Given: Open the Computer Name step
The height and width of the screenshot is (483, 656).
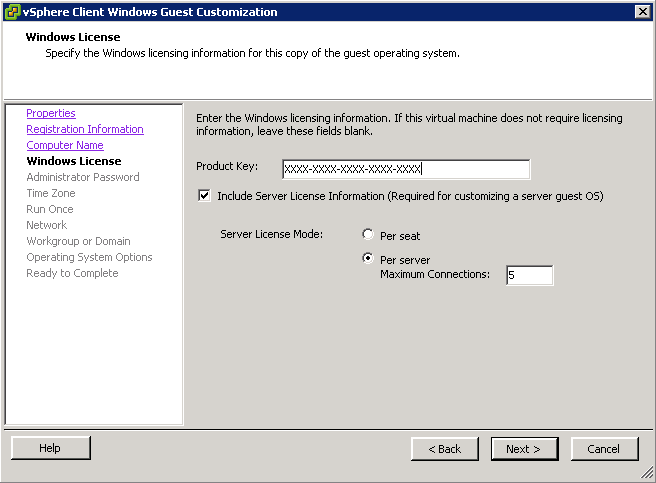Looking at the screenshot, I should (x=65, y=145).
